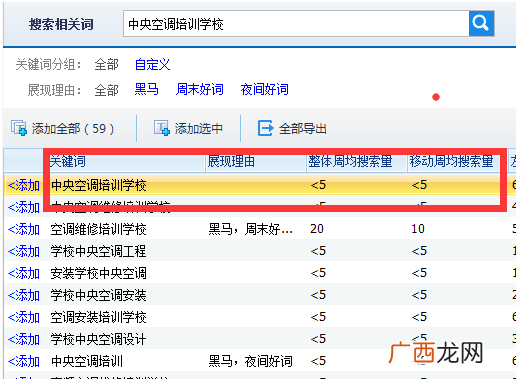
Task: Add keyword 学校中央空调设计 via its <添加 link
Action: 24,339
